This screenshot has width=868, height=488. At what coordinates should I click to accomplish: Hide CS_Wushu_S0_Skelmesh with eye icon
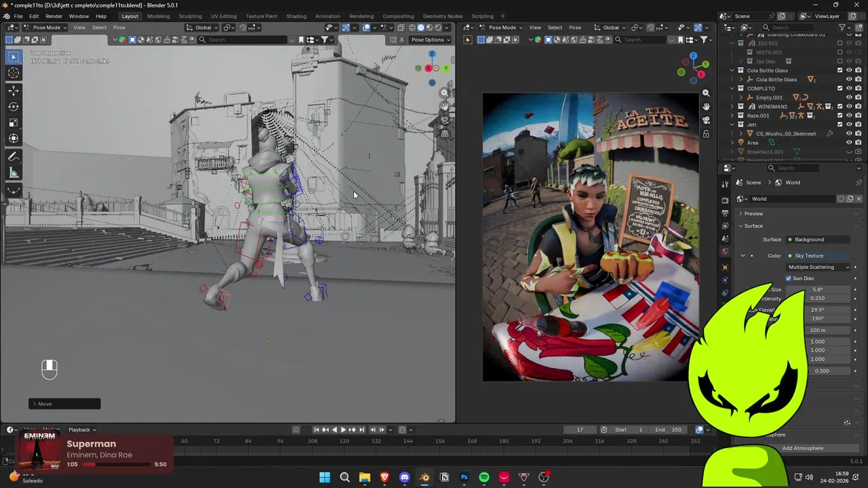tap(849, 134)
